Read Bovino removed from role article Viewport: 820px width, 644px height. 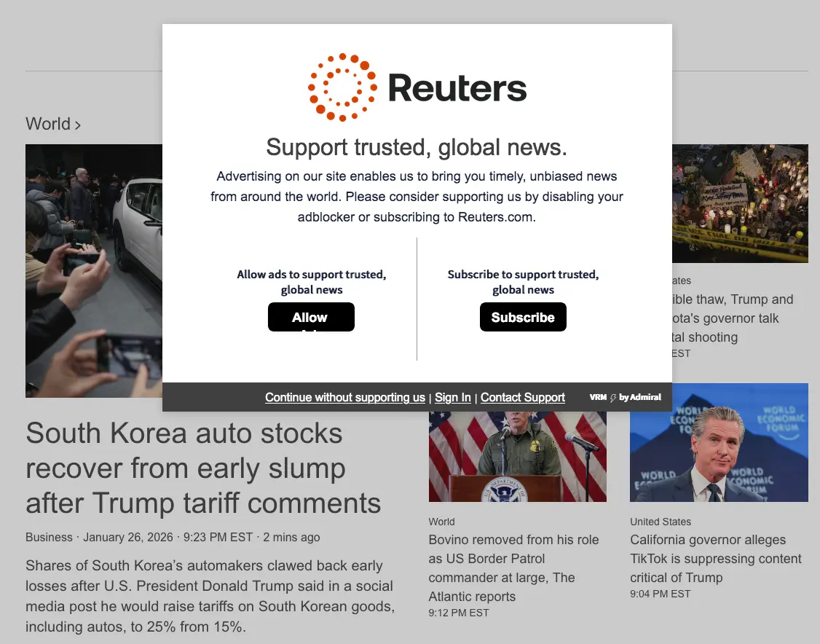click(513, 568)
